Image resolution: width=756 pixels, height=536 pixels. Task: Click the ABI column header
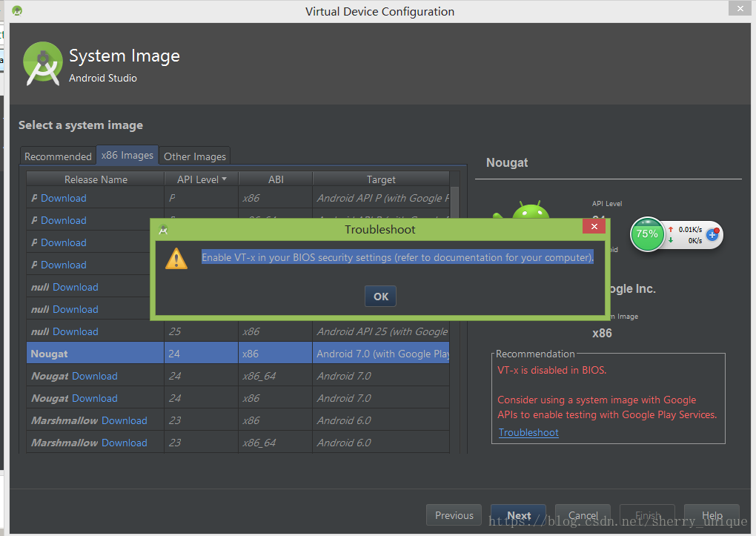click(276, 179)
